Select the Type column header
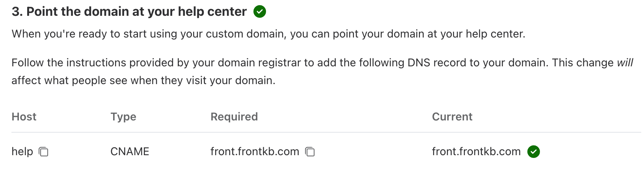This screenshot has height=169, width=644. [123, 117]
